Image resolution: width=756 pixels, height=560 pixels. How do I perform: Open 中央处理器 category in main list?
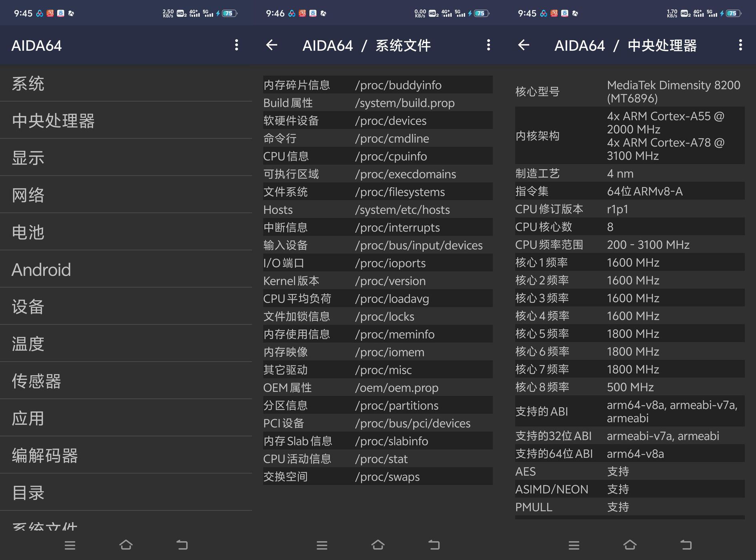[126, 120]
